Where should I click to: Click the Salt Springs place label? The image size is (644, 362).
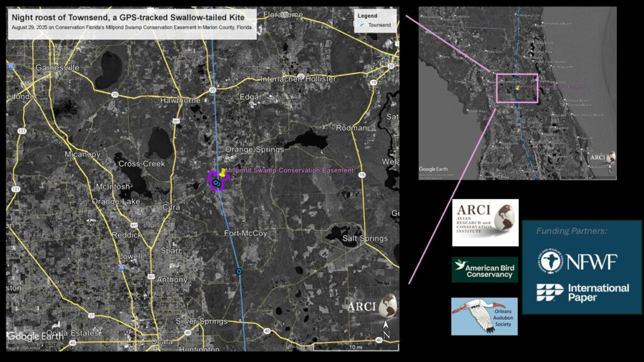[364, 238]
